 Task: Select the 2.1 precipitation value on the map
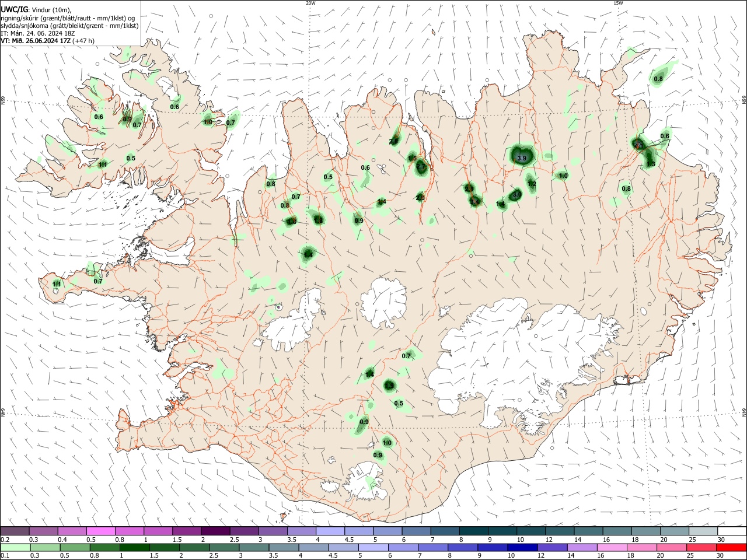click(469, 188)
